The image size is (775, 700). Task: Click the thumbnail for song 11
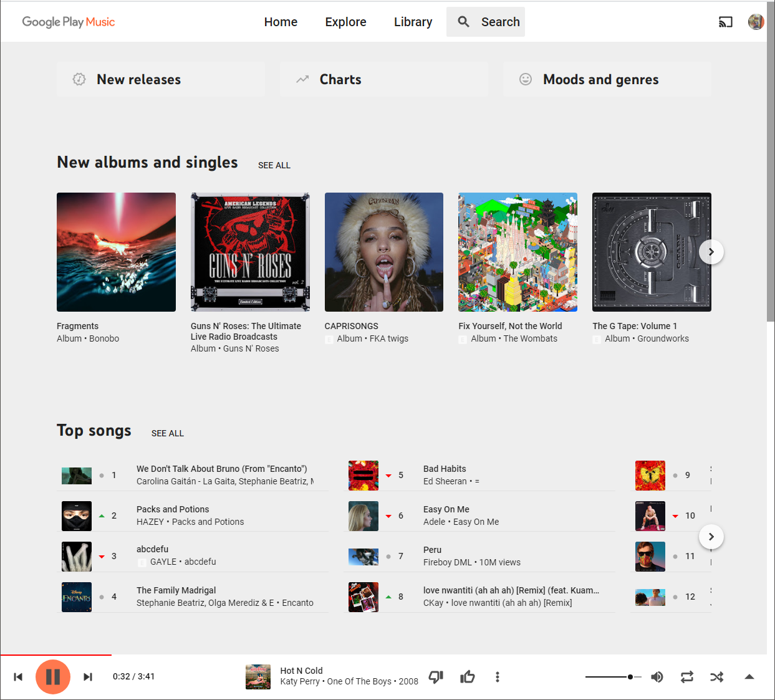(x=650, y=557)
